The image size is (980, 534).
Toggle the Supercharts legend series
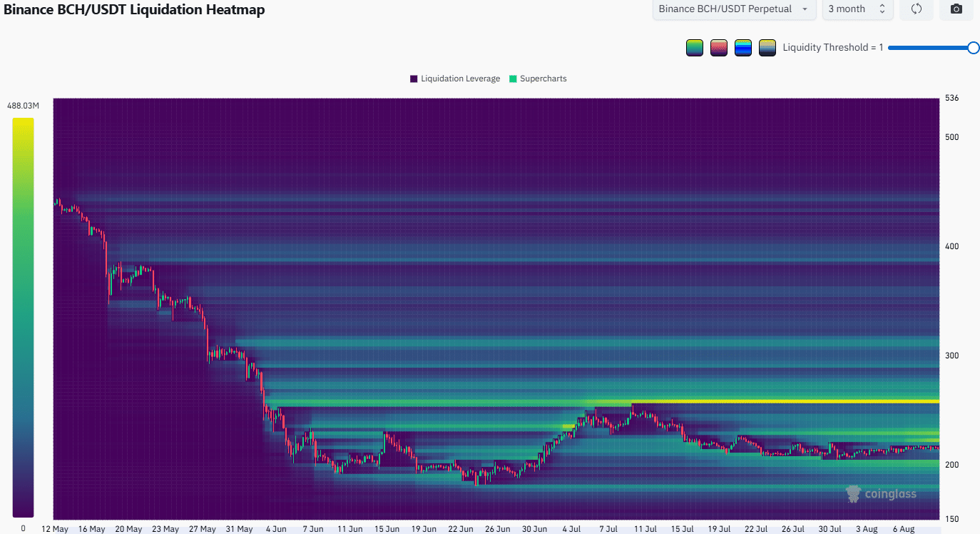coord(538,79)
